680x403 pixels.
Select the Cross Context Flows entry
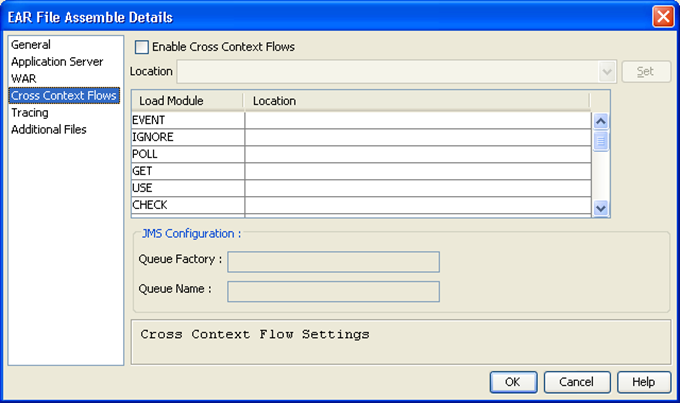[x=62, y=96]
